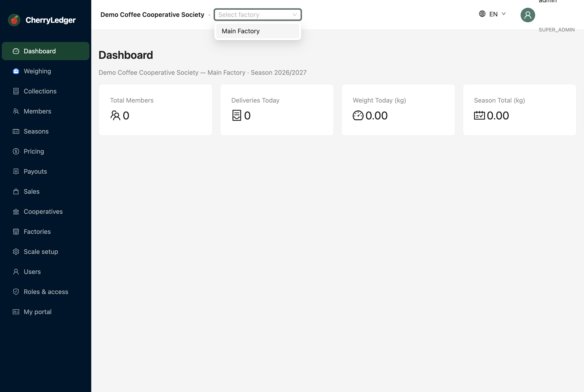Click the SUPER_ADMIN role label
Viewport: 584px width, 392px height.
click(x=556, y=30)
